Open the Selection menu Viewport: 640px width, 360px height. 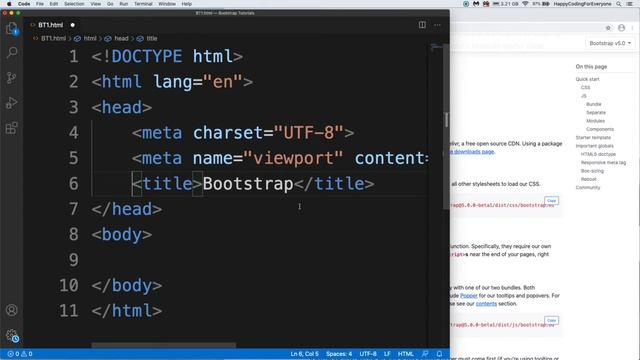pos(74,4)
